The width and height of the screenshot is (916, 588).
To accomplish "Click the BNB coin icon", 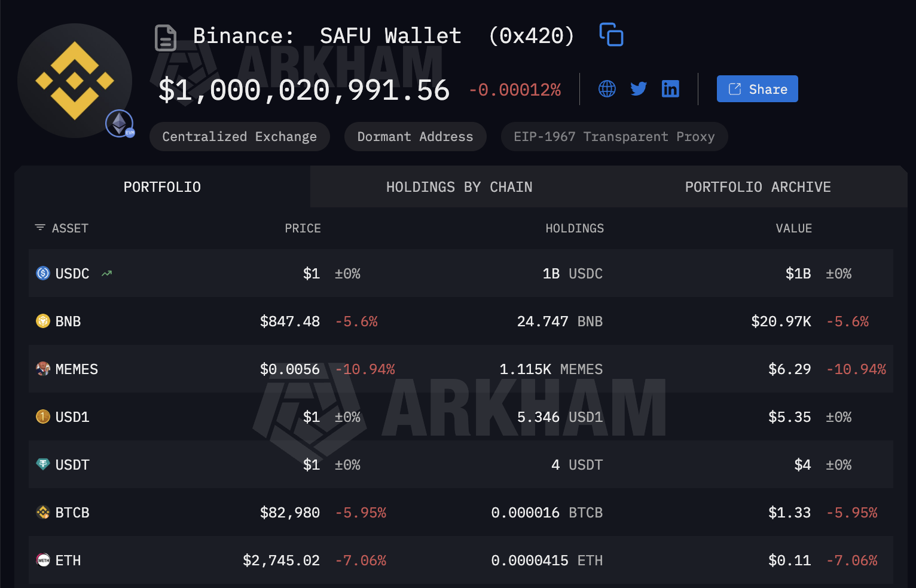I will (x=42, y=321).
